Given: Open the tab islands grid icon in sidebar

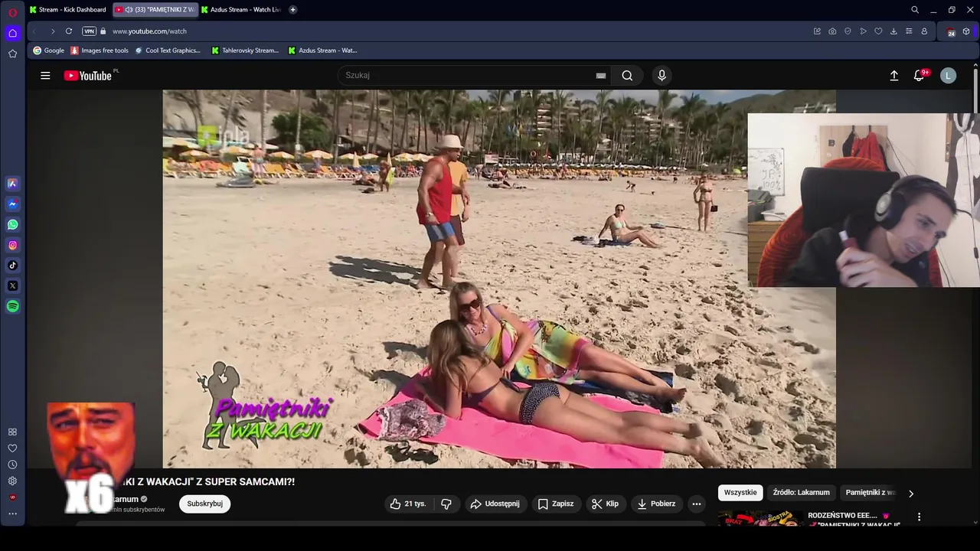Looking at the screenshot, I should (12, 432).
